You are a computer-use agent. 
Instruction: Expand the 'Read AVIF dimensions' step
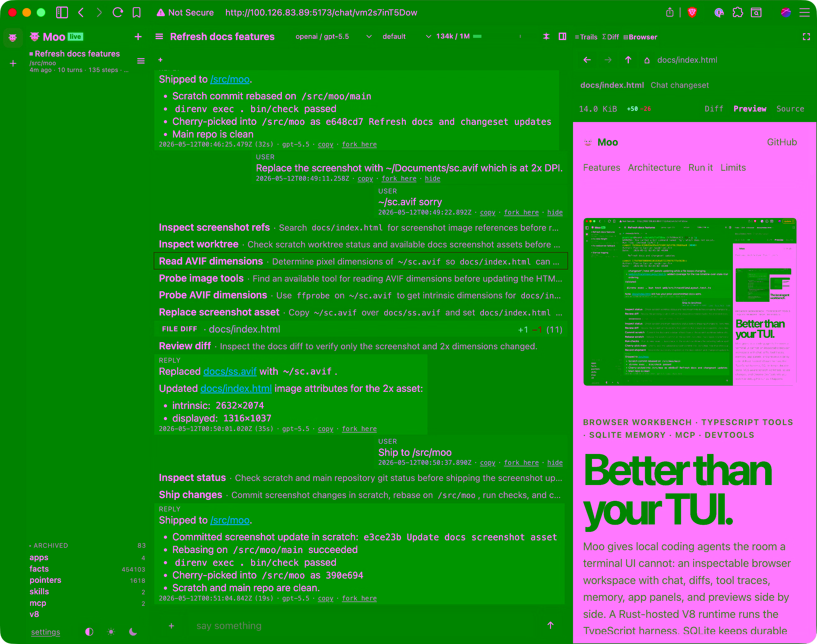tap(361, 261)
